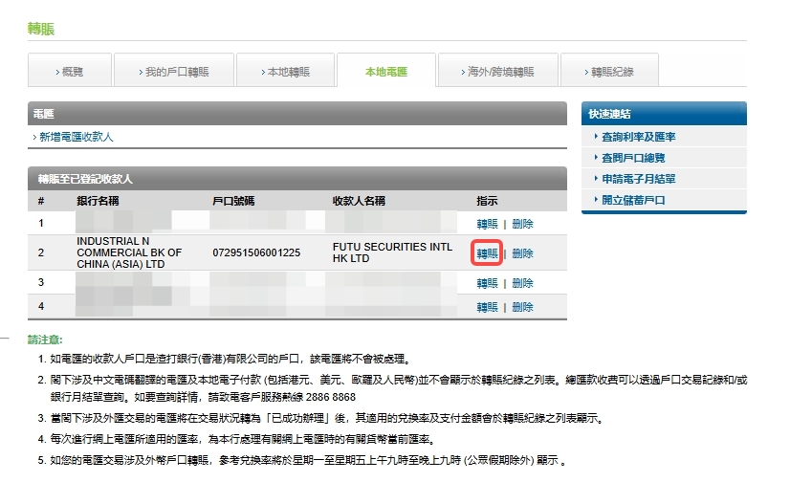Click 轉賬 for payee row 1
This screenshot has height=504, width=812.
(x=487, y=224)
